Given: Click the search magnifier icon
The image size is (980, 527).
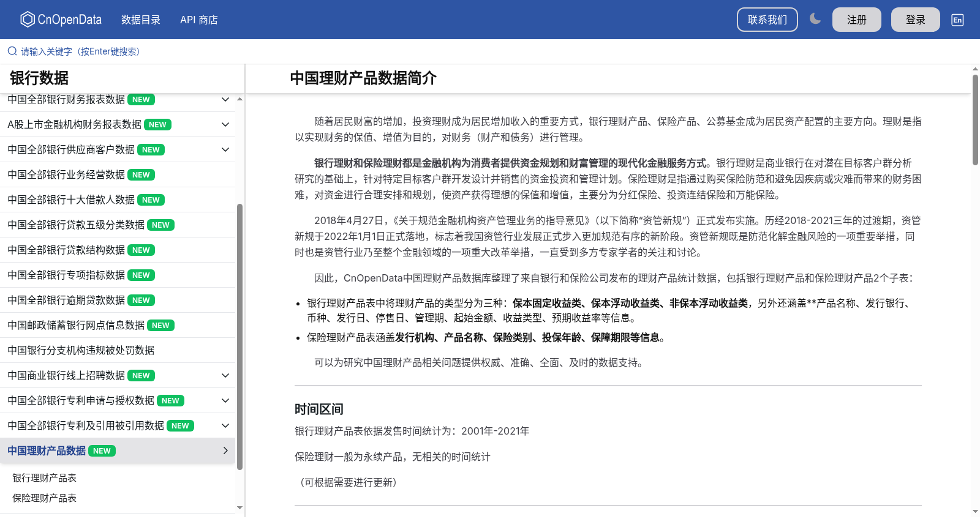Looking at the screenshot, I should pos(12,51).
